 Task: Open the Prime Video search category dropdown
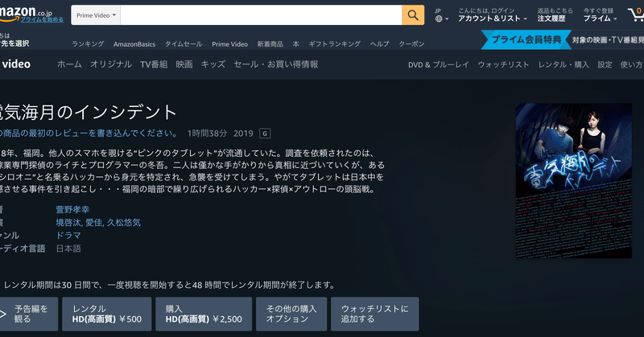(x=96, y=15)
